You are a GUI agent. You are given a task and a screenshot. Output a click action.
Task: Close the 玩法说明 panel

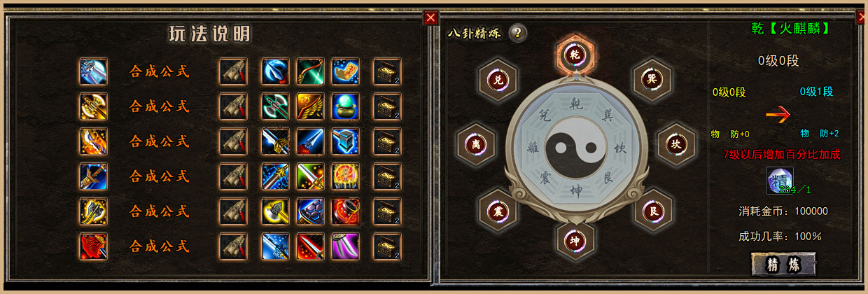(431, 17)
